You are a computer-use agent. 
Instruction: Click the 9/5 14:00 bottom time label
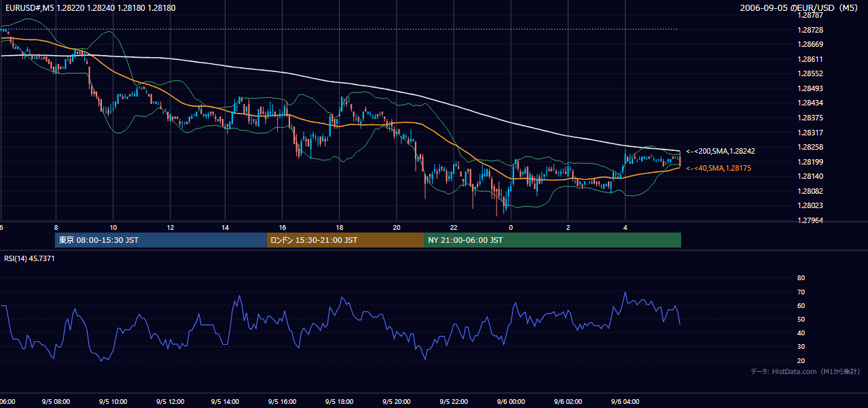(x=225, y=402)
